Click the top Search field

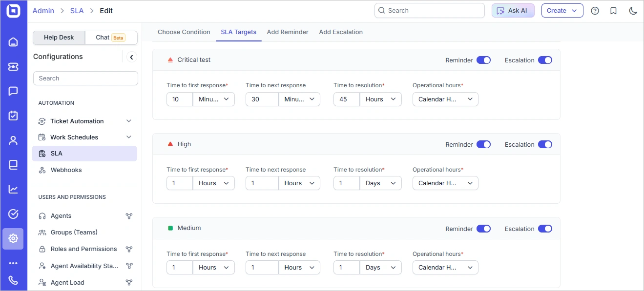(x=430, y=11)
